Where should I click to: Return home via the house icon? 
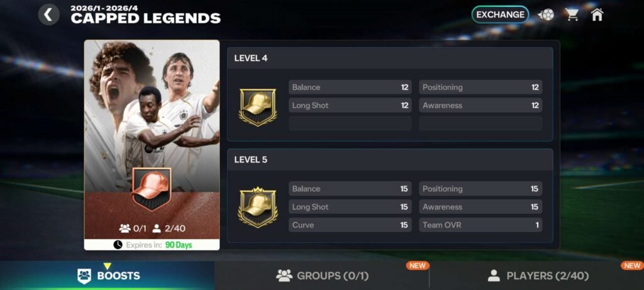[597, 15]
